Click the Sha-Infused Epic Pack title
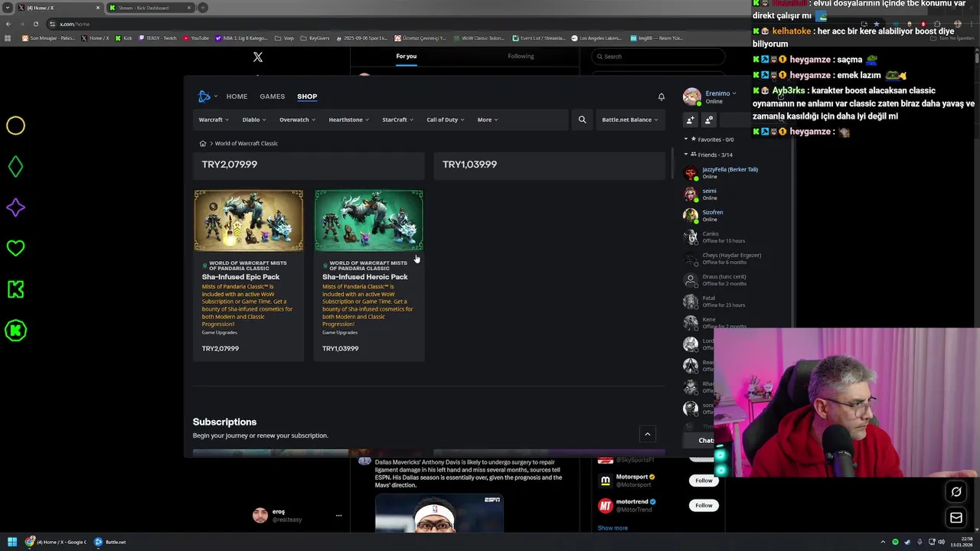This screenshot has width=980, height=551. pos(240,277)
